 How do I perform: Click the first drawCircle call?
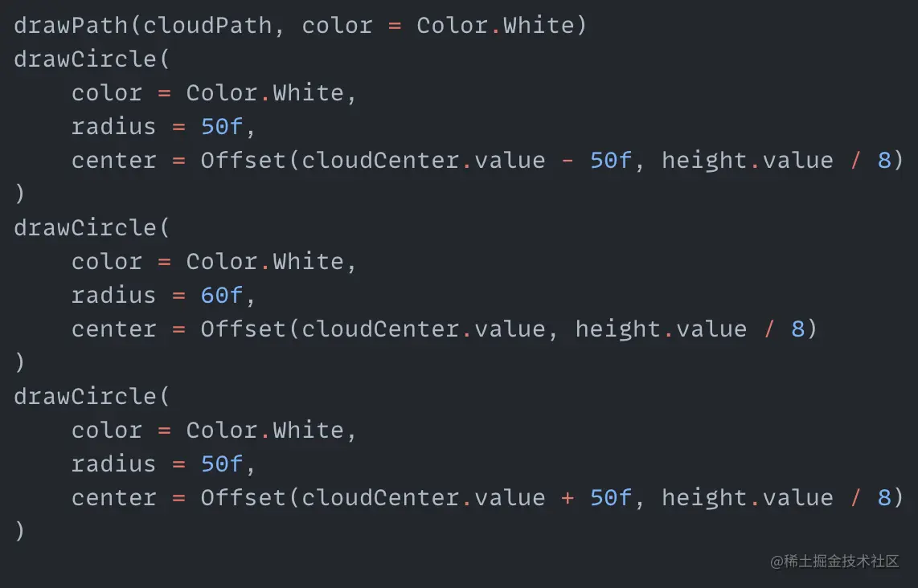[x=85, y=59]
